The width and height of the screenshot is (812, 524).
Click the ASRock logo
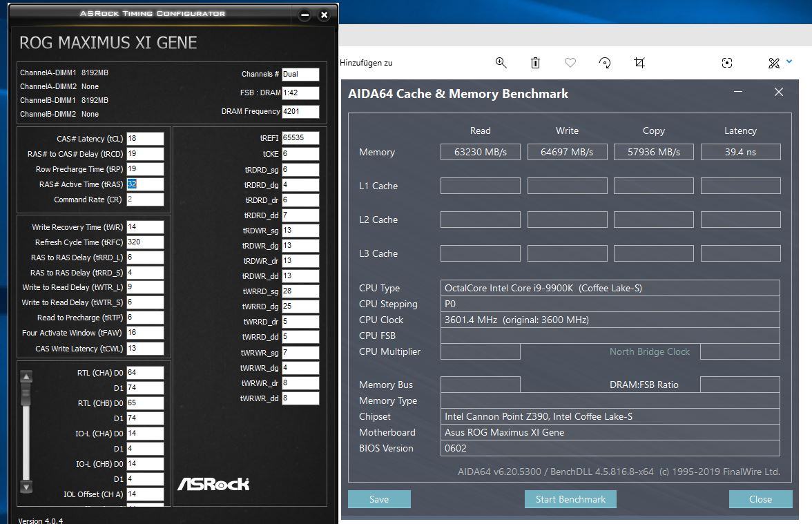coord(213,483)
